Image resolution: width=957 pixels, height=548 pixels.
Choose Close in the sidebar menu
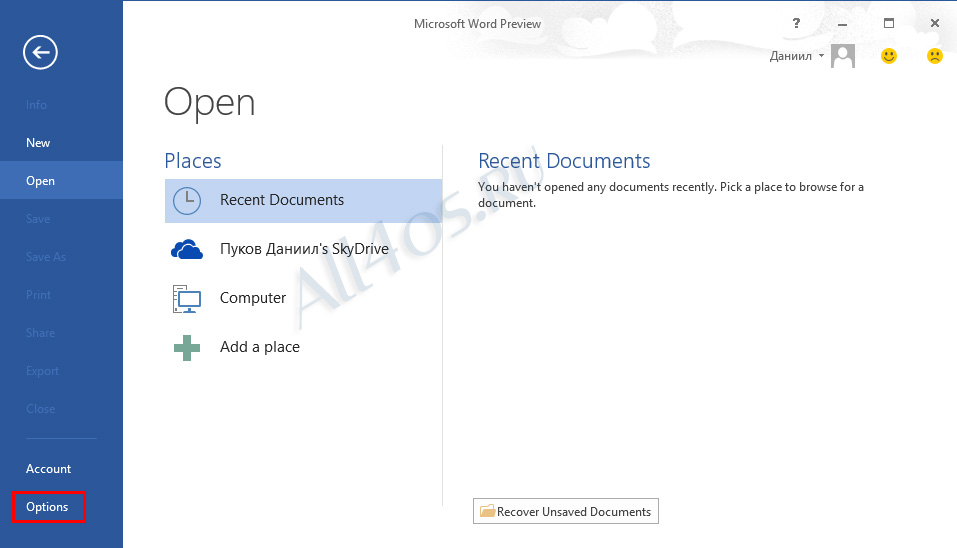tap(61, 409)
